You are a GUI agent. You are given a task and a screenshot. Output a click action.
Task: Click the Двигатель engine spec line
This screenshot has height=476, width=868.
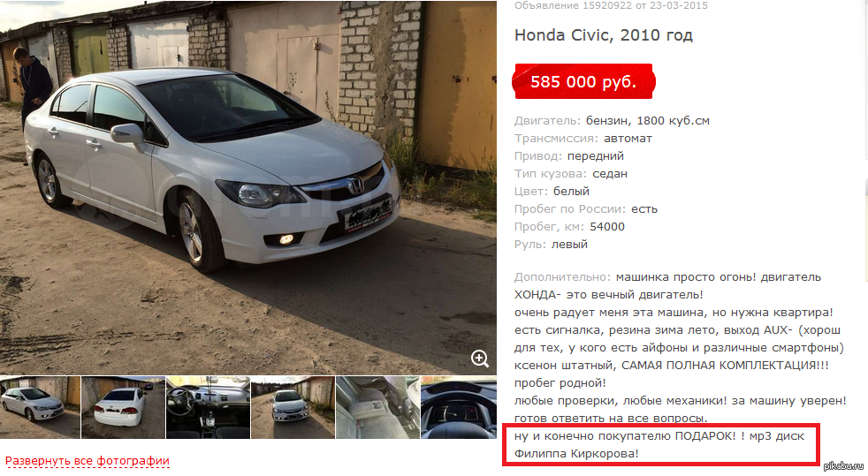click(x=612, y=120)
